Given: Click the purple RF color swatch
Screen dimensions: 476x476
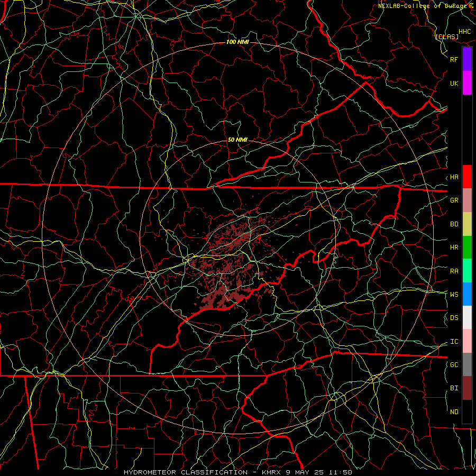Looking at the screenshot, I should point(467,59).
